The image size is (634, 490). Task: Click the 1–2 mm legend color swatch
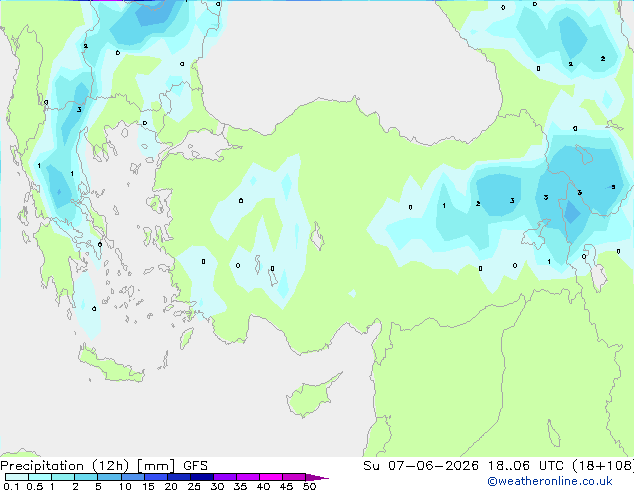[x=63, y=477]
